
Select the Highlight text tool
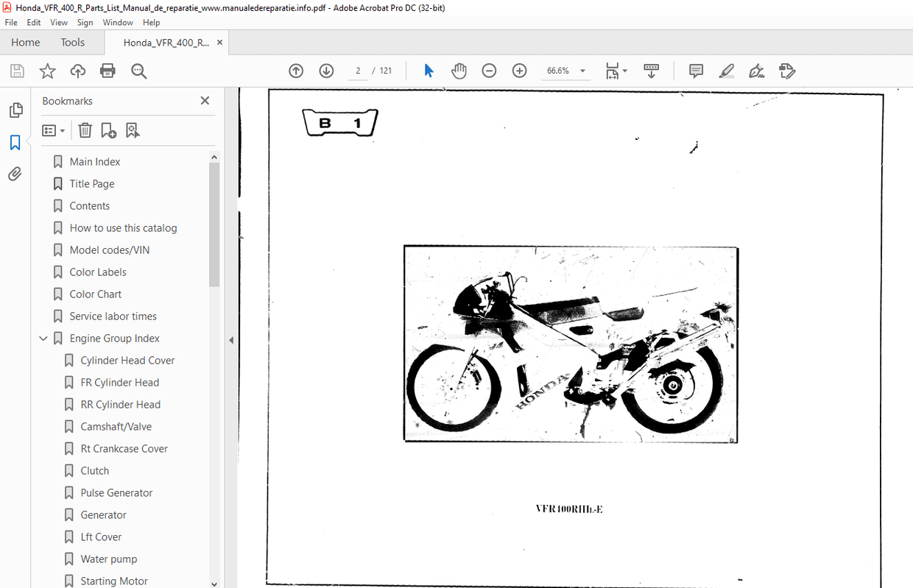coord(726,71)
